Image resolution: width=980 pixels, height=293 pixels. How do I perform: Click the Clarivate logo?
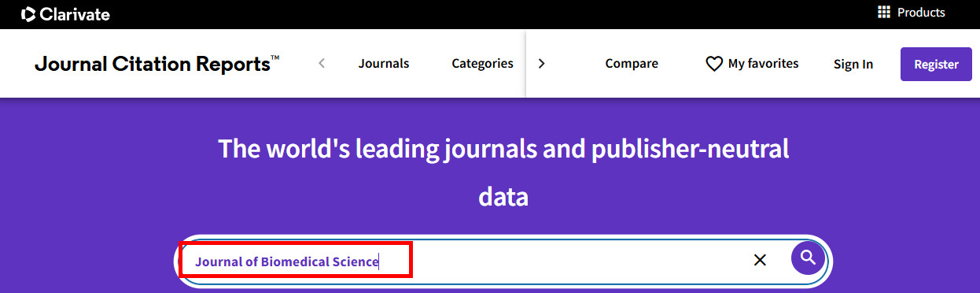point(65,14)
